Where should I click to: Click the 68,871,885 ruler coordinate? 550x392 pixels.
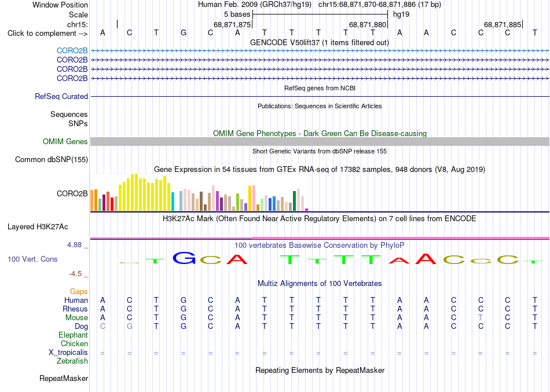pos(503,24)
